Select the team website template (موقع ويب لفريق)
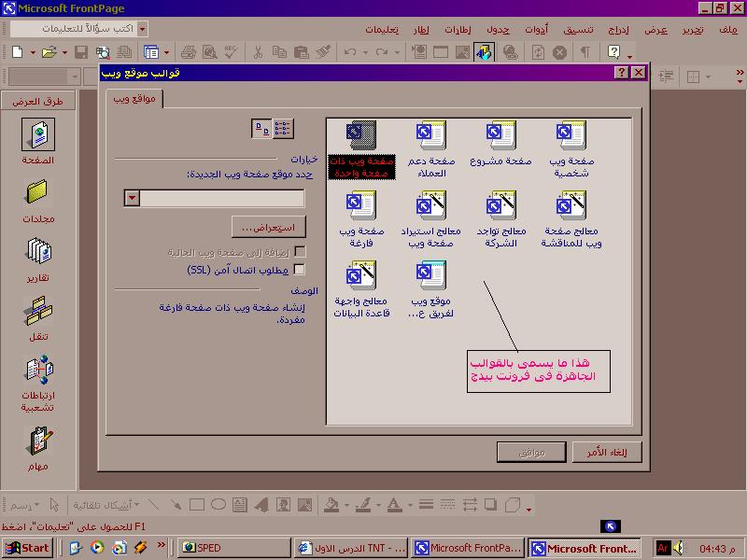 [430, 289]
